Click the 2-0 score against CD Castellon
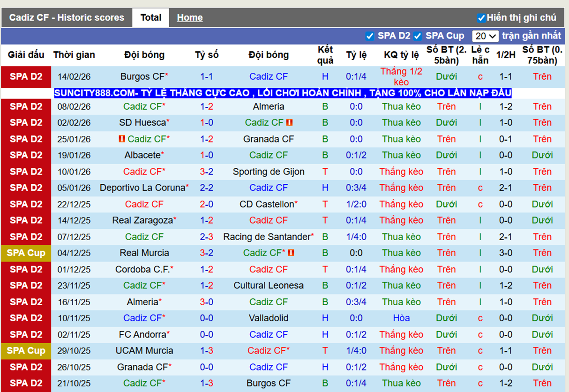The image size is (569, 392). 207,204
